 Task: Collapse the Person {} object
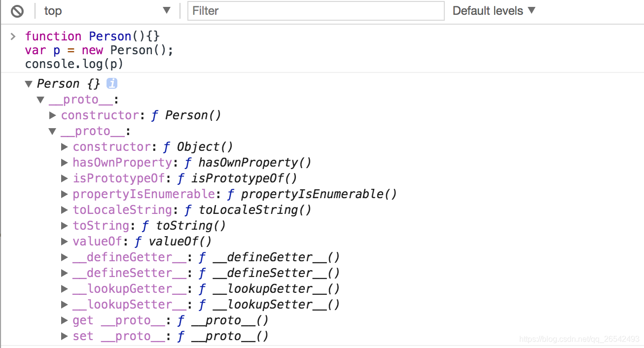(29, 84)
